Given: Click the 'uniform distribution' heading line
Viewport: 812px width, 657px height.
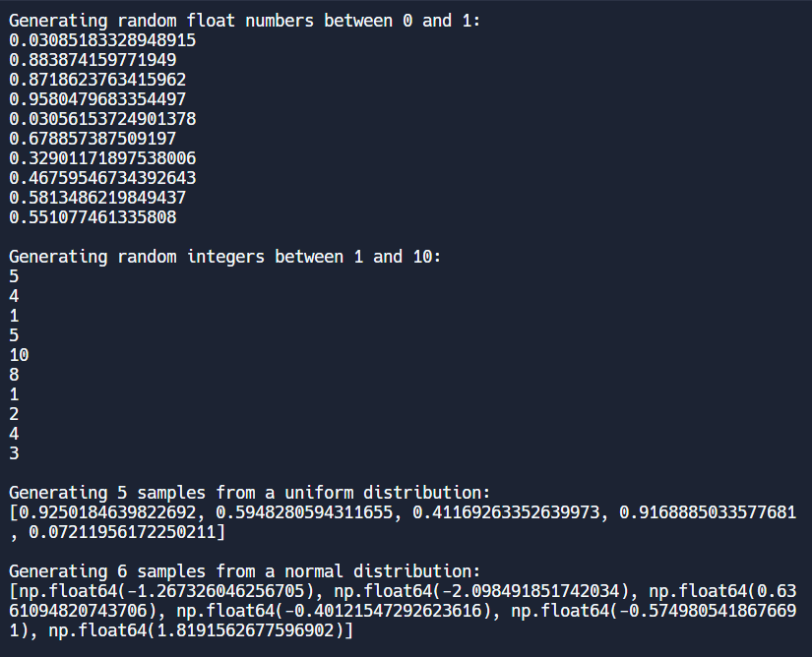Looking at the screenshot, I should [x=249, y=493].
